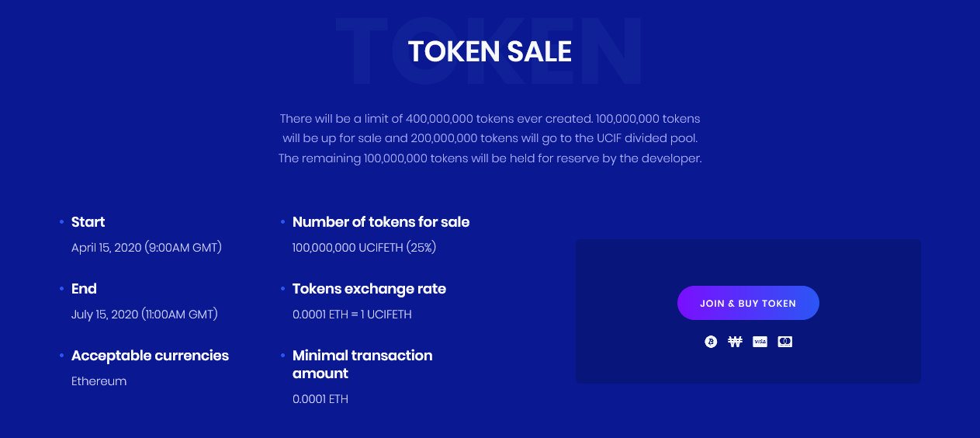Choose the Visa card icon

[760, 342]
